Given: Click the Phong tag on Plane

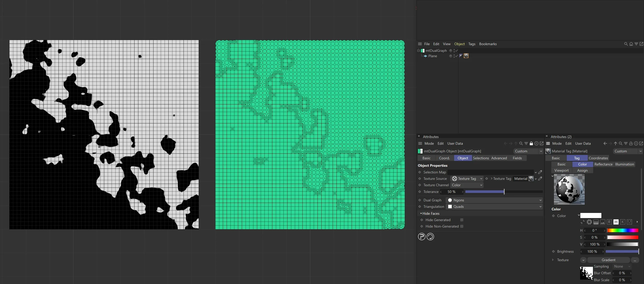Looking at the screenshot, I should point(461,56).
